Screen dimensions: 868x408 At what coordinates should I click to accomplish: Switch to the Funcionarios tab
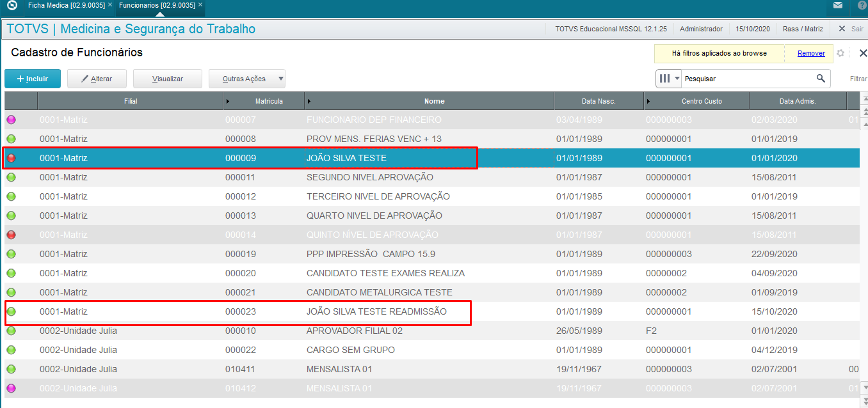157,4
